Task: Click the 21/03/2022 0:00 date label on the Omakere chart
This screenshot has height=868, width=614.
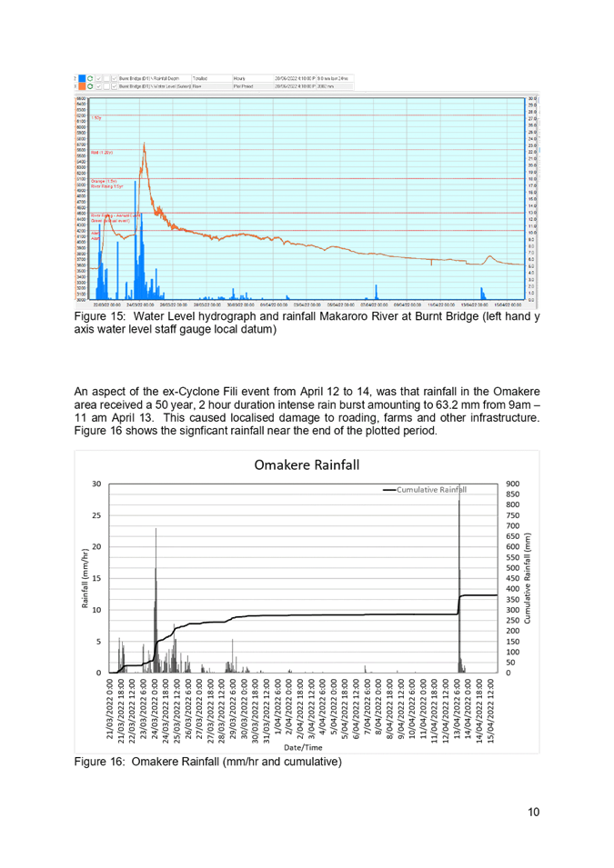Action: coord(110,710)
